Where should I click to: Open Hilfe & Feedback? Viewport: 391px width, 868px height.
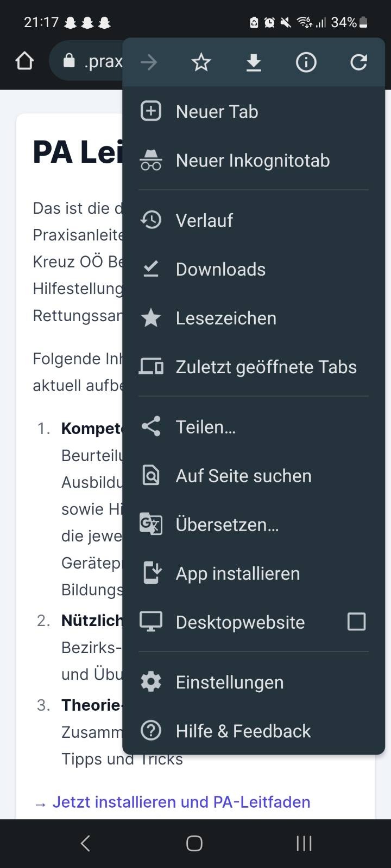coord(243,731)
